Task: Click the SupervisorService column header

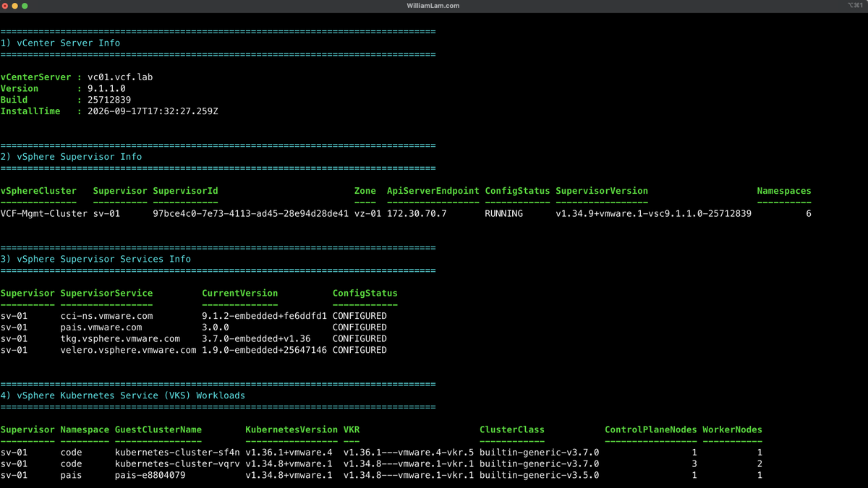Action: point(106,294)
